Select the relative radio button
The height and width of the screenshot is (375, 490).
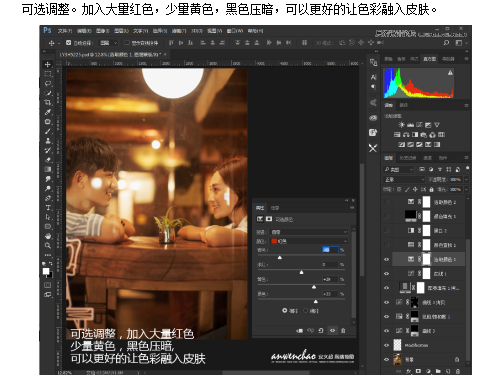click(285, 310)
